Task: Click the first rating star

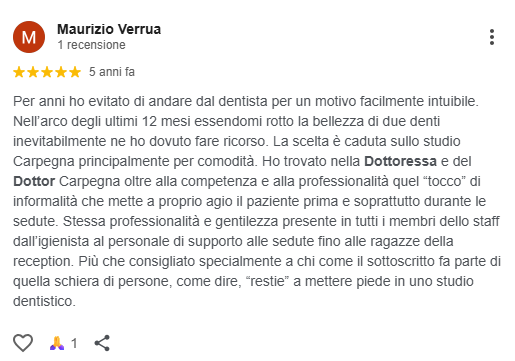Action: (x=19, y=72)
